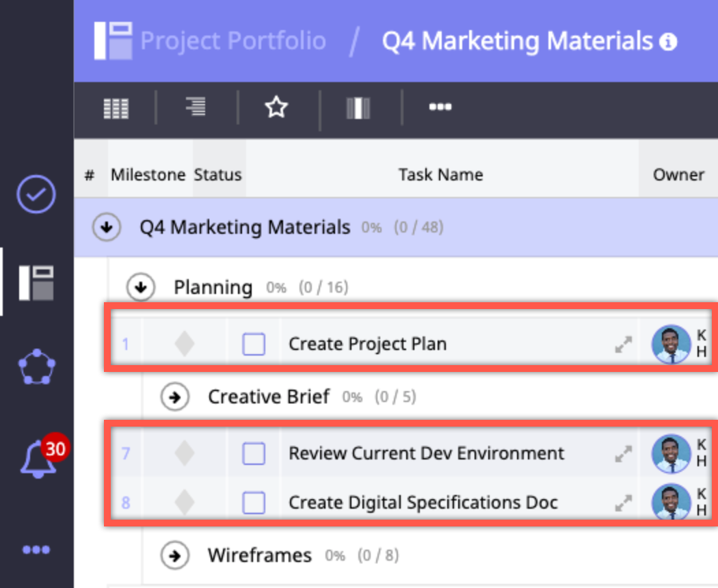Open the checkmark tasks icon in sidebar
Viewport: 718px width, 588px height.
tap(36, 195)
